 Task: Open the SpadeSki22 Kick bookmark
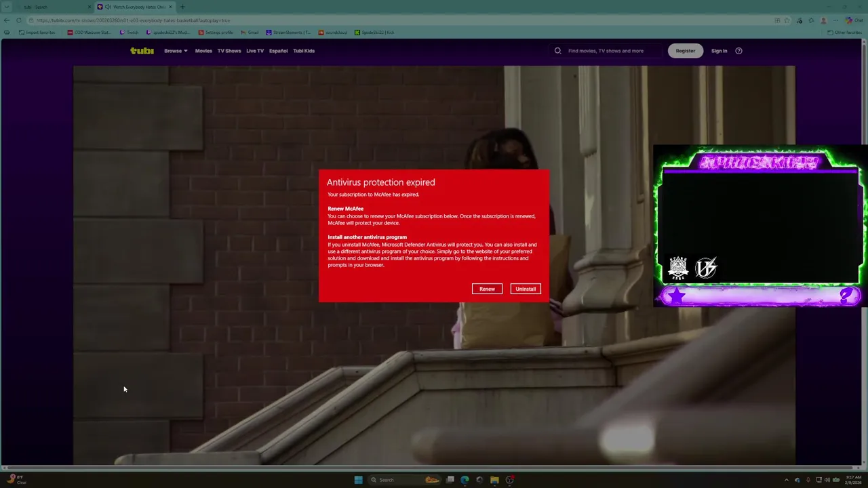(374, 33)
